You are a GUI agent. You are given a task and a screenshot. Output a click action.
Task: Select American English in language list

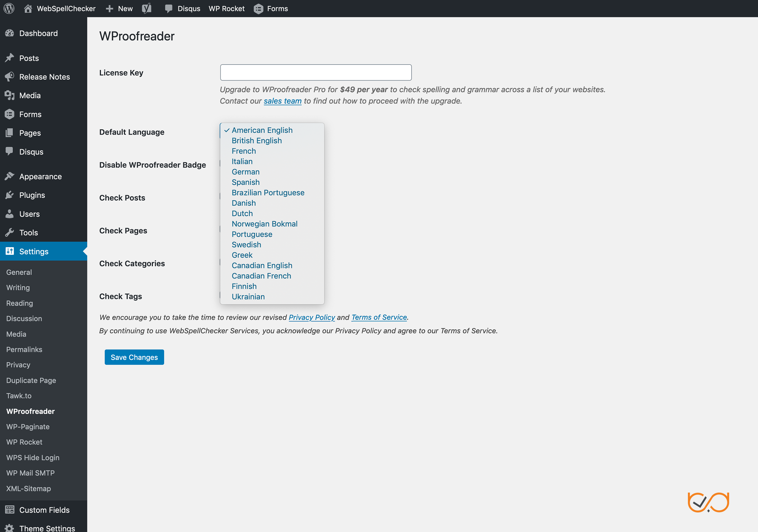(x=262, y=130)
